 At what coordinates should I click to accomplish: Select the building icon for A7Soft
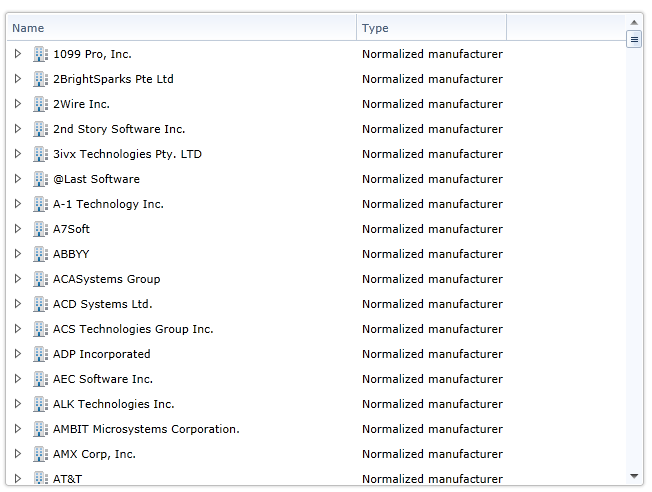pyautogui.click(x=40, y=229)
